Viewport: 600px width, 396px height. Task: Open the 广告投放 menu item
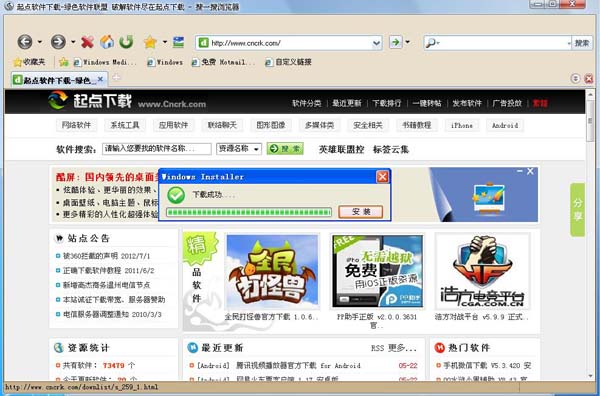click(507, 103)
